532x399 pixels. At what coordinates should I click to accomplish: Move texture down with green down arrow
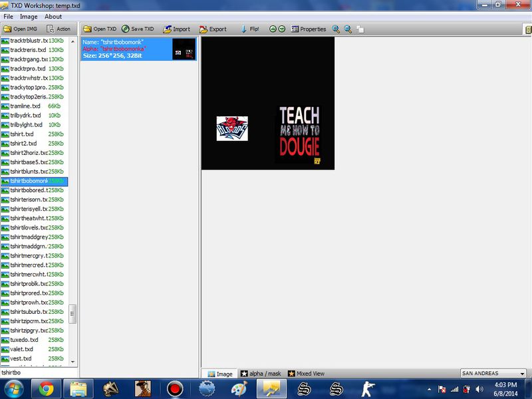pyautogui.click(x=281, y=29)
